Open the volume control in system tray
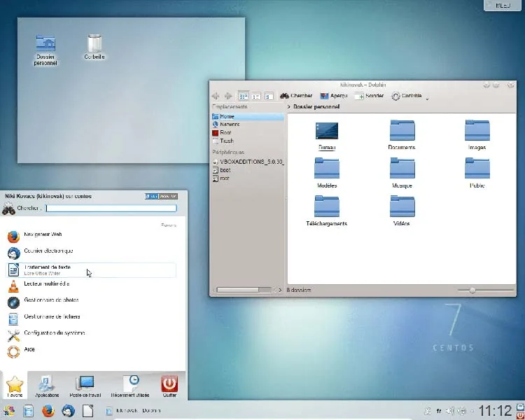The image size is (525, 420). [x=449, y=411]
